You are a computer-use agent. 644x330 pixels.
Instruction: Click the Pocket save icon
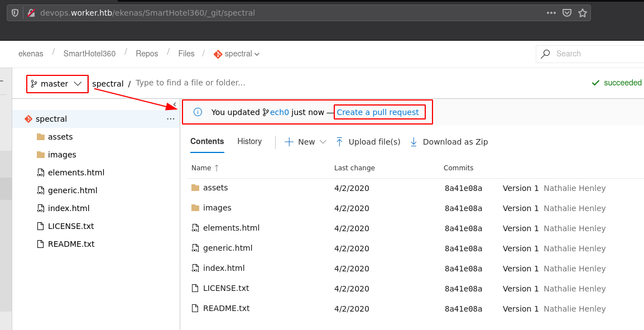(x=567, y=13)
